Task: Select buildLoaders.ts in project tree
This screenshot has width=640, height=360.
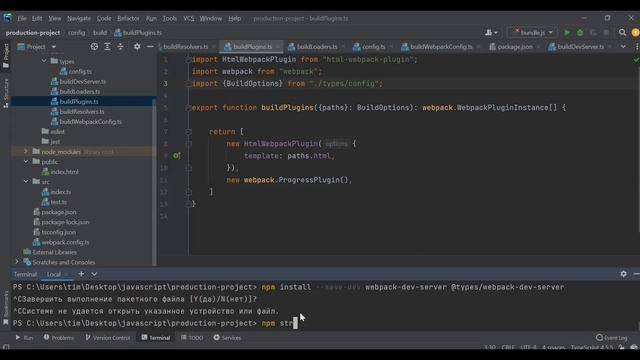Action: coord(80,91)
